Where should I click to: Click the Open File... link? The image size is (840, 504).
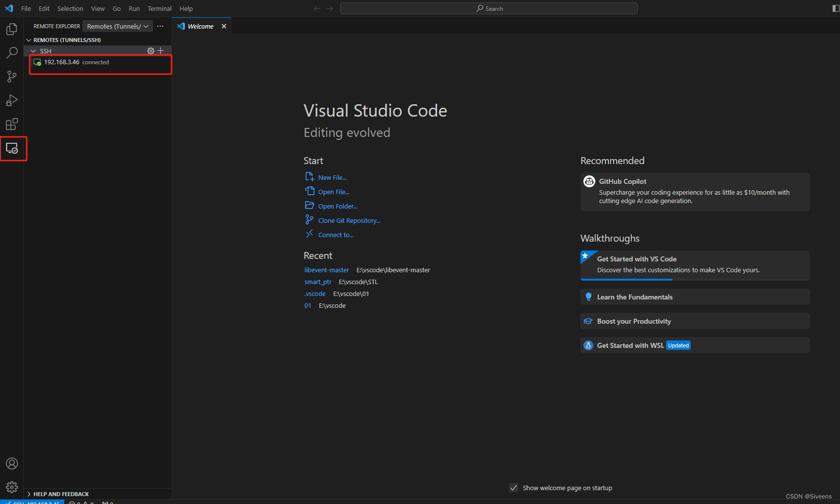point(334,192)
